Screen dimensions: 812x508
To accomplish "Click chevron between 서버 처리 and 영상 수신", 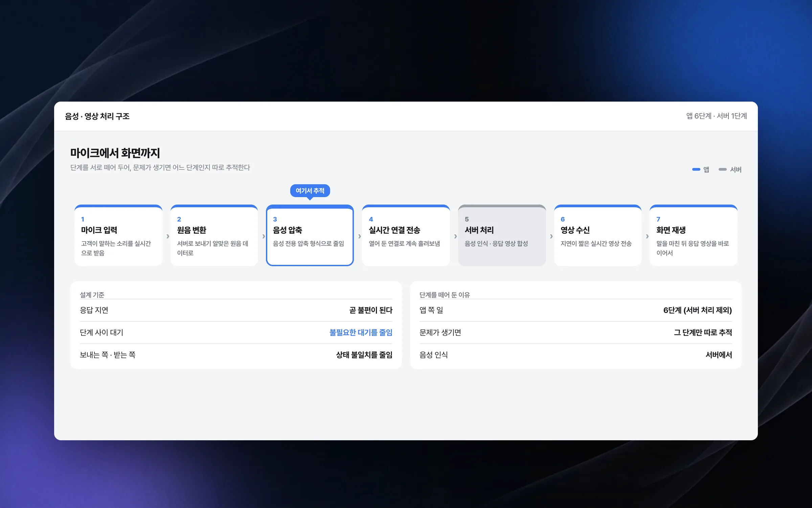I will [551, 236].
